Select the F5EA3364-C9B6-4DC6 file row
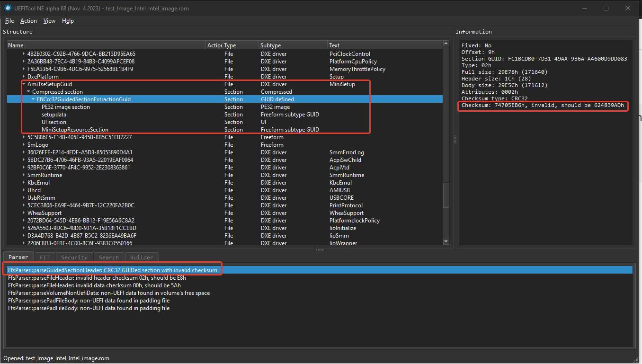Viewport: 642px width, 364px height. coord(225,69)
